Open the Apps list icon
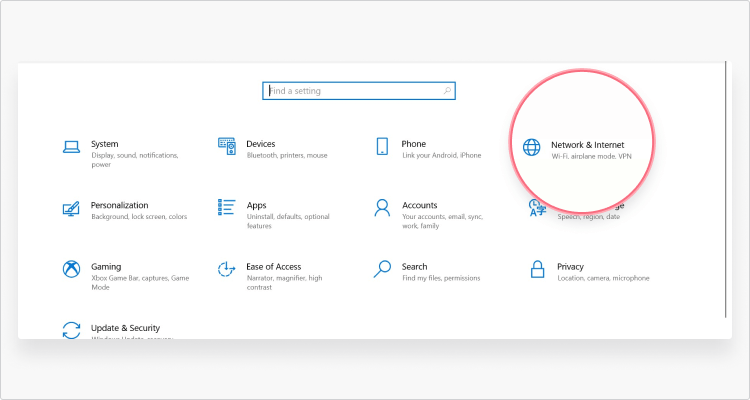The height and width of the screenshot is (400, 750). (226, 207)
